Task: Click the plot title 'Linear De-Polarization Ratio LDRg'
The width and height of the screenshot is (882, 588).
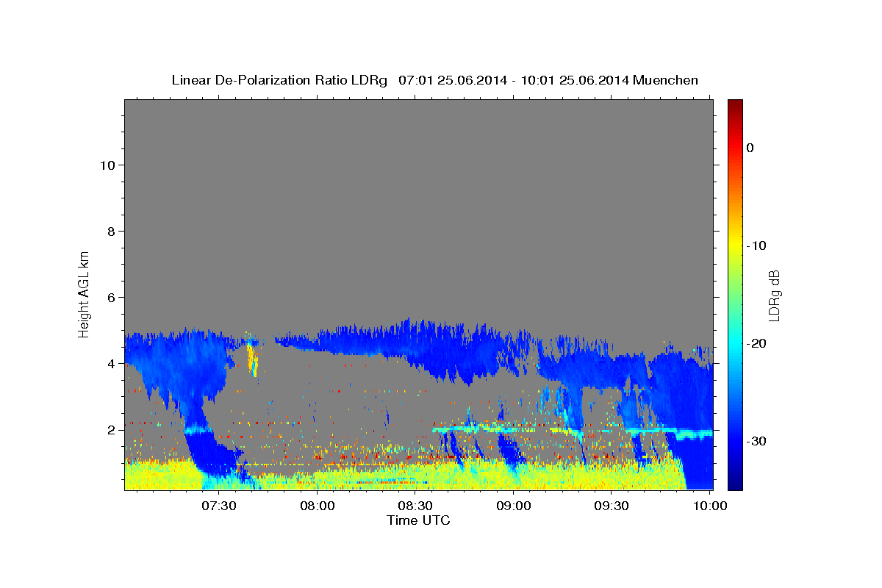Action: 279,80
